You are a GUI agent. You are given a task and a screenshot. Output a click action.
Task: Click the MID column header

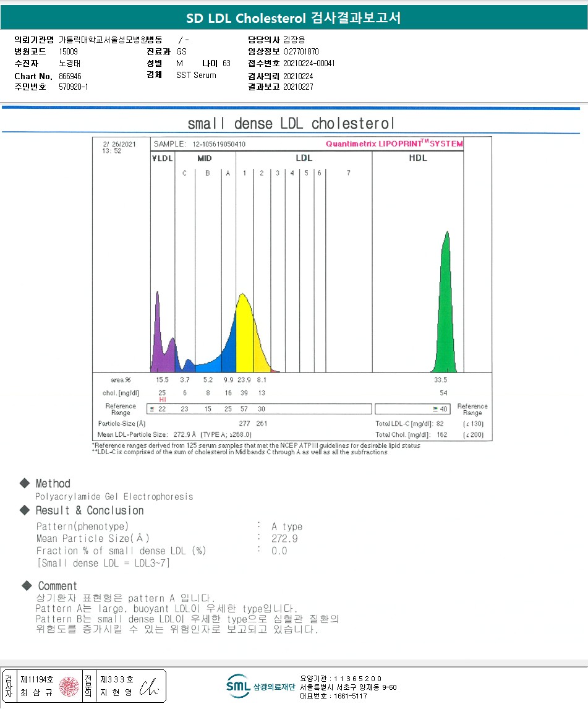coord(205,158)
